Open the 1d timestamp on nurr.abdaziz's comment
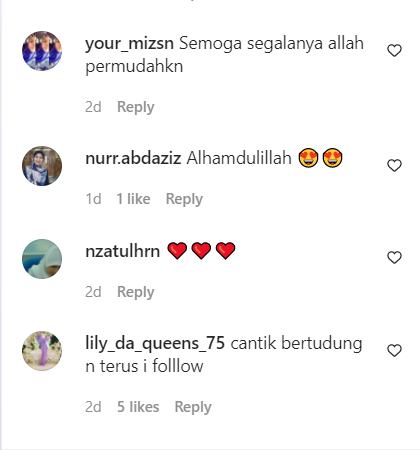Screen dimensions: 420x450 pyautogui.click(x=93, y=199)
